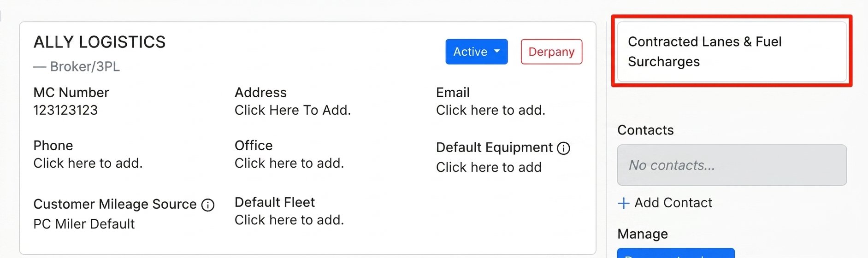Set Default Equipment via 'Click here to add'
868x258 pixels.
pos(489,167)
